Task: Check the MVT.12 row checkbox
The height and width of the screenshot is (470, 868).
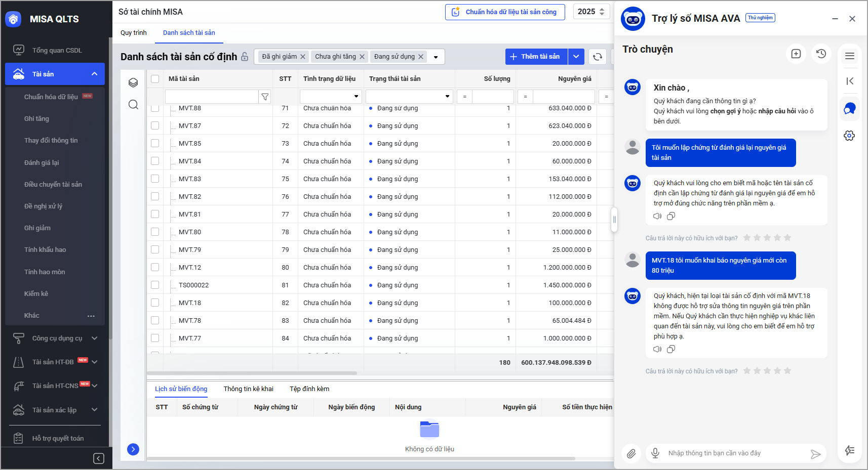Action: point(155,267)
